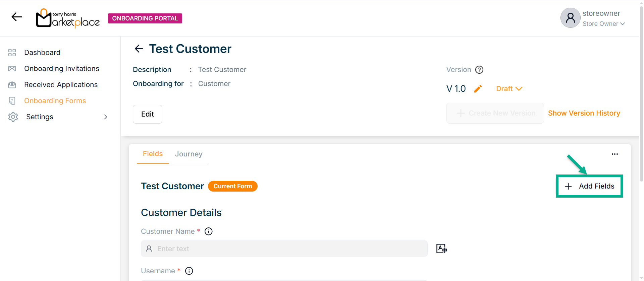
Task: Click the back arrow beside Test Customer title
Action: click(x=139, y=49)
